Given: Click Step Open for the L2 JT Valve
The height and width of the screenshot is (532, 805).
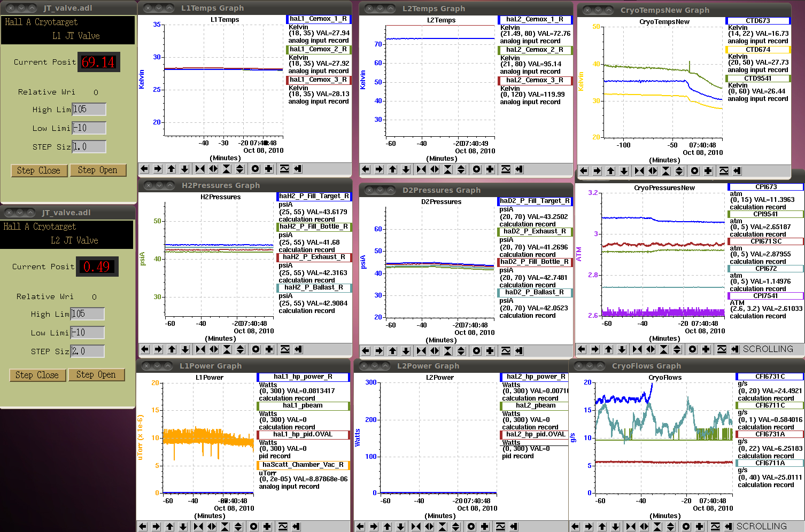Looking at the screenshot, I should (96, 374).
